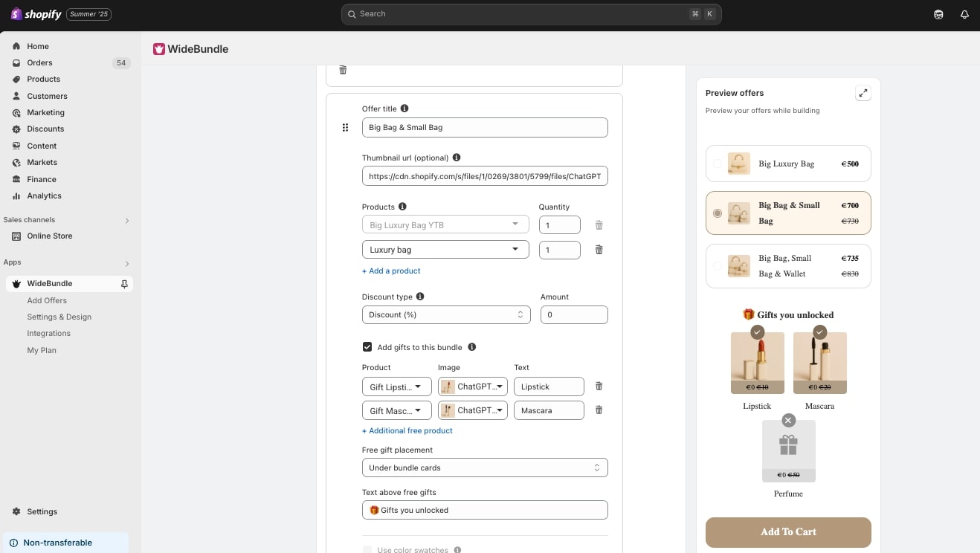Delete the Luxury bag product row
Screen dimensions: 980x553
click(599, 250)
